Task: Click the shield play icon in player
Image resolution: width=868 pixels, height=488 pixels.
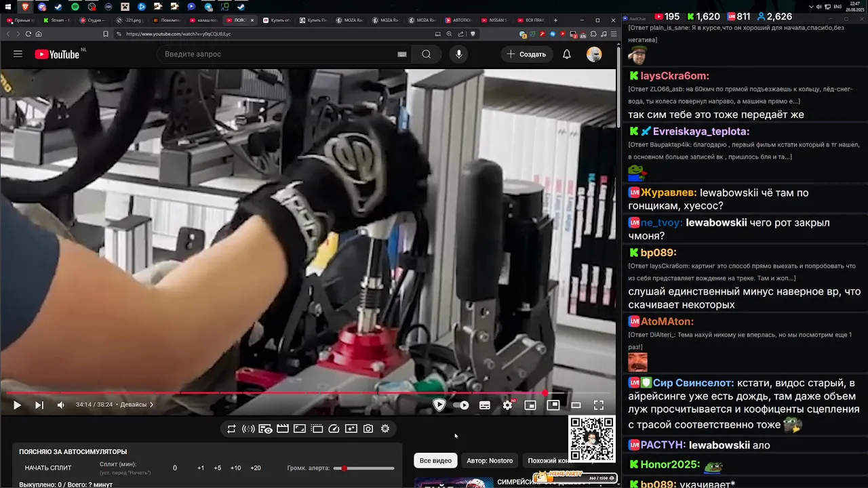Action: [439, 405]
